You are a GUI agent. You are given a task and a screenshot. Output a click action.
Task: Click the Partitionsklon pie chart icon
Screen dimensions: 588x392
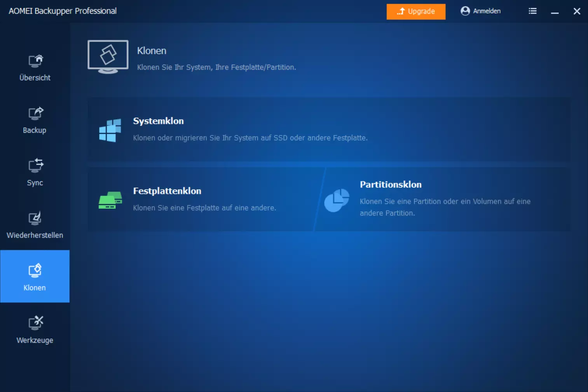point(337,200)
